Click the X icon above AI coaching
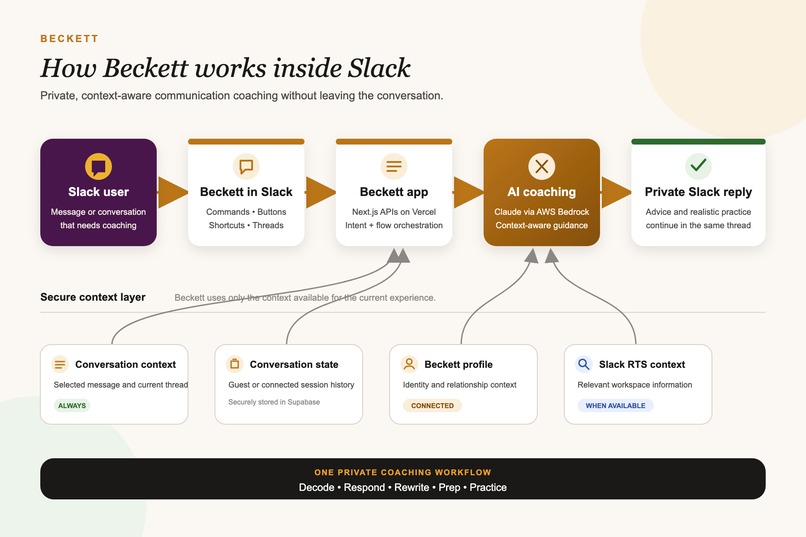Viewport: 806px width, 537px height. (x=542, y=166)
